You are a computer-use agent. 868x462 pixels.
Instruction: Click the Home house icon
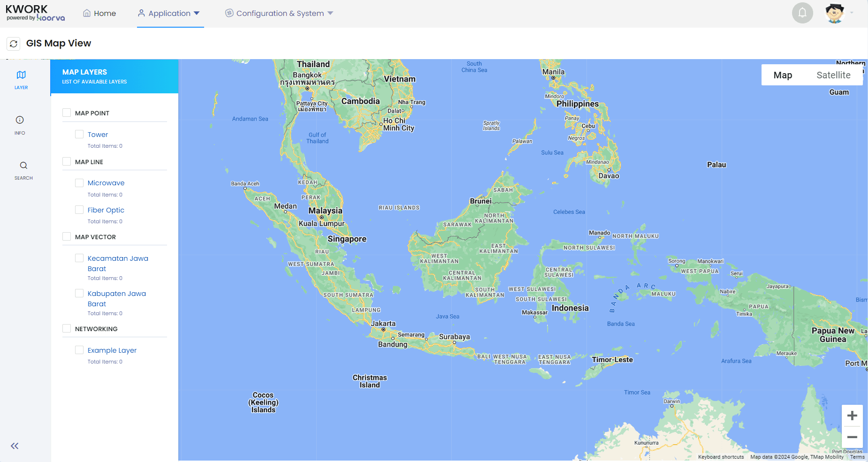(87, 13)
